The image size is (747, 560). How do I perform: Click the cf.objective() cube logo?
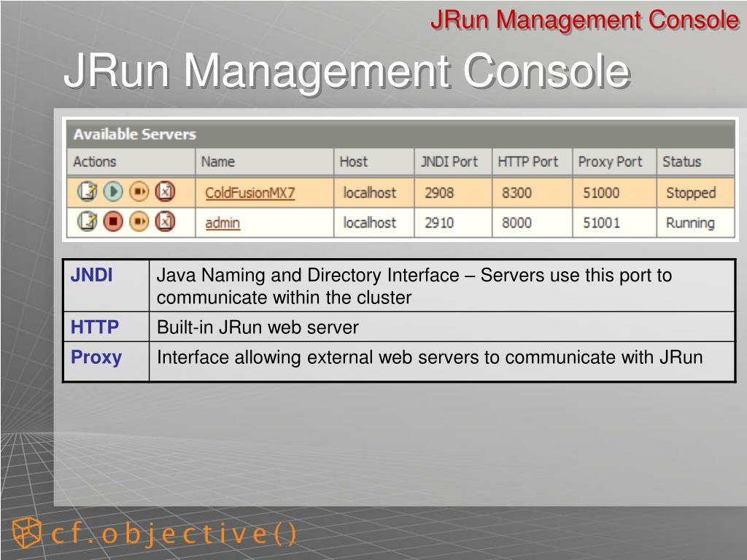[27, 532]
